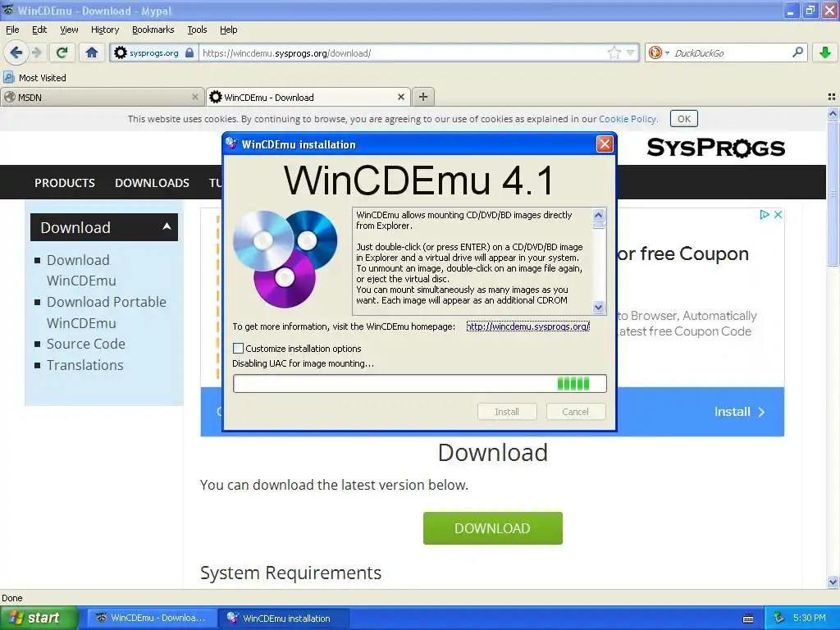The height and width of the screenshot is (630, 840).
Task: Open the Most Visited bookmarks folder
Action: (35, 78)
